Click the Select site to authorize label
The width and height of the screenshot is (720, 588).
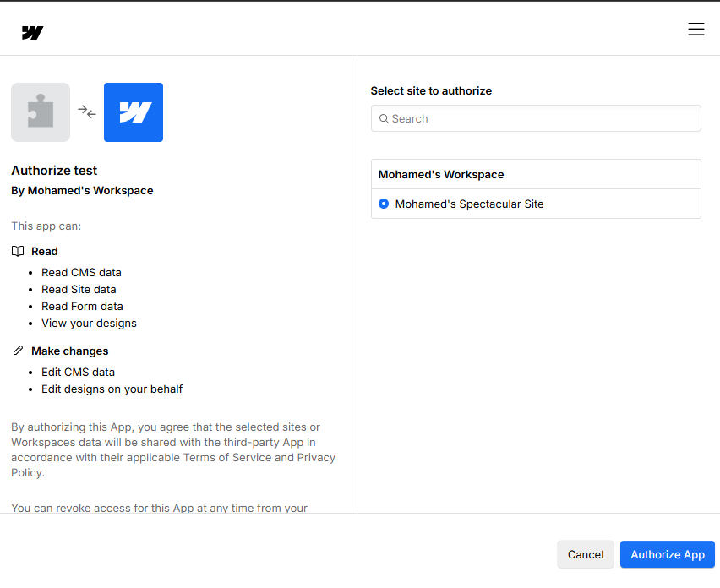point(431,90)
